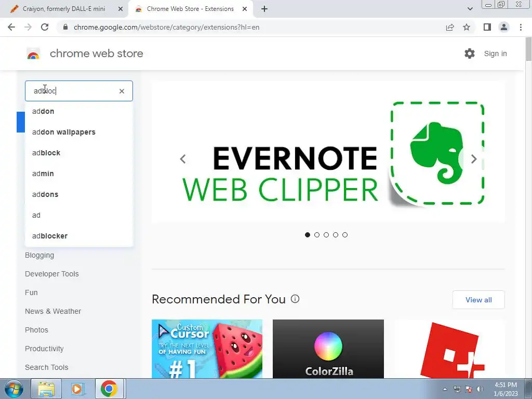Show hidden system tray icons
Viewport: 532px width, 399px height.
[x=445, y=389]
